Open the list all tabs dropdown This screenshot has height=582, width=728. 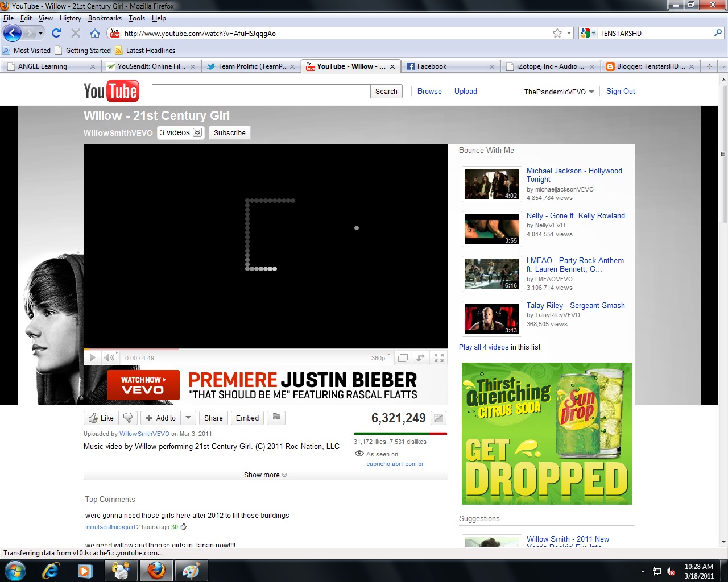click(723, 66)
